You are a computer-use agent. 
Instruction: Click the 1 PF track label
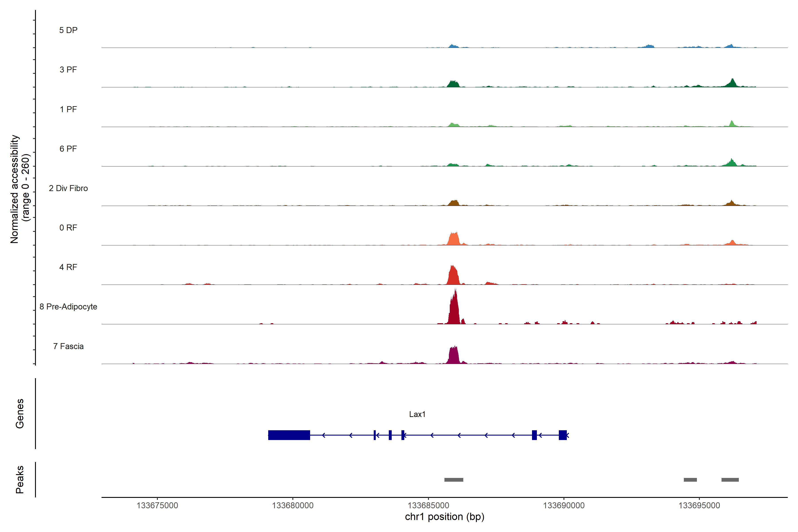68,109
